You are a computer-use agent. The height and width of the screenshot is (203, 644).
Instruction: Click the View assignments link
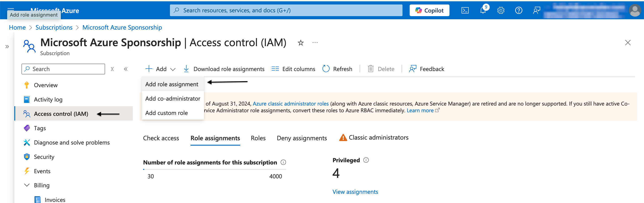[x=355, y=192]
